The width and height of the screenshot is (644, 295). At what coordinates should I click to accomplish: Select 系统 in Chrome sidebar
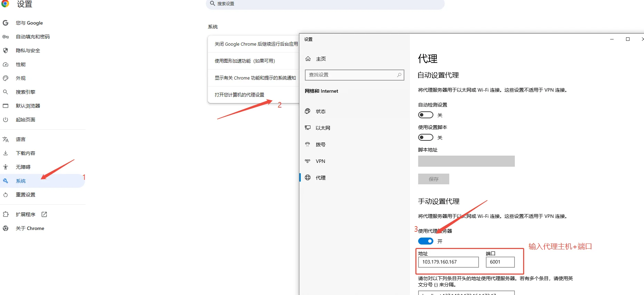tap(43, 181)
